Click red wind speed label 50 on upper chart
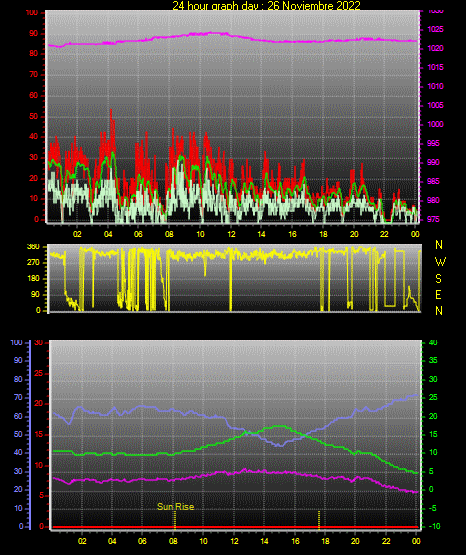466x555 pixels. tap(34, 116)
